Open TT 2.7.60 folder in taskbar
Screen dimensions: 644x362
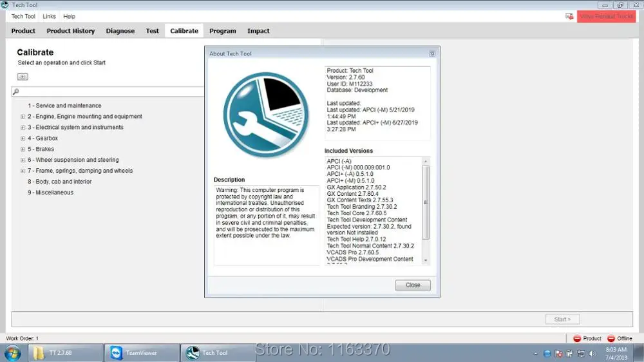(x=65, y=353)
